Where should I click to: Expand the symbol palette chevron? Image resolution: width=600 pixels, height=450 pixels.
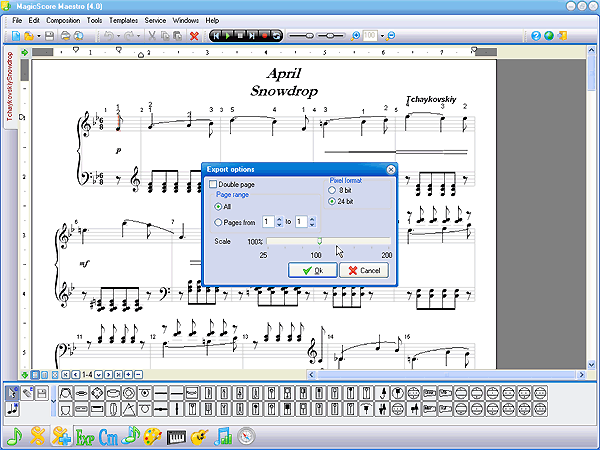tap(53, 401)
